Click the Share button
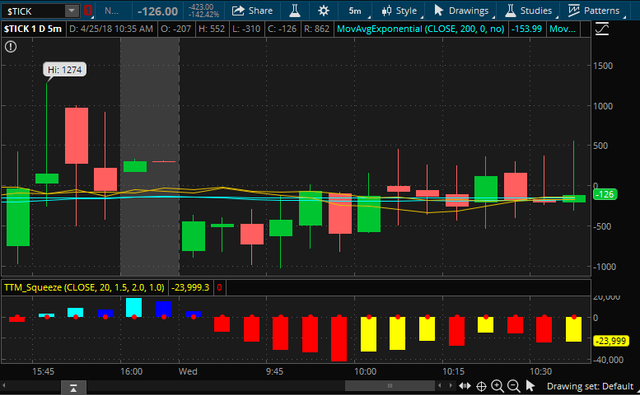The height and width of the screenshot is (395, 640). pyautogui.click(x=252, y=11)
